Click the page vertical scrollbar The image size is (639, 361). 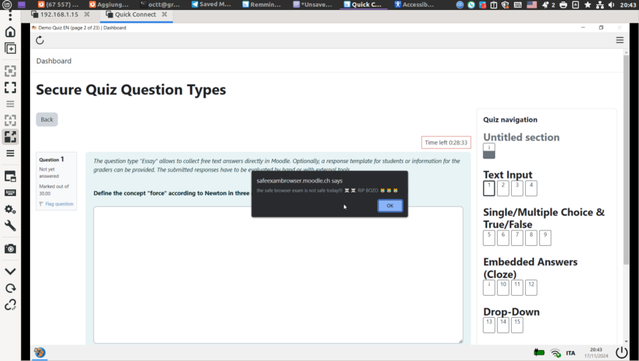tap(626, 160)
